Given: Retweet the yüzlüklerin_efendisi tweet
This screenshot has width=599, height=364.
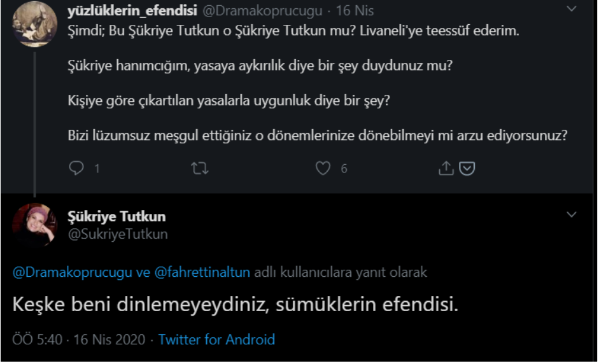Looking at the screenshot, I should pyautogui.click(x=200, y=168).
